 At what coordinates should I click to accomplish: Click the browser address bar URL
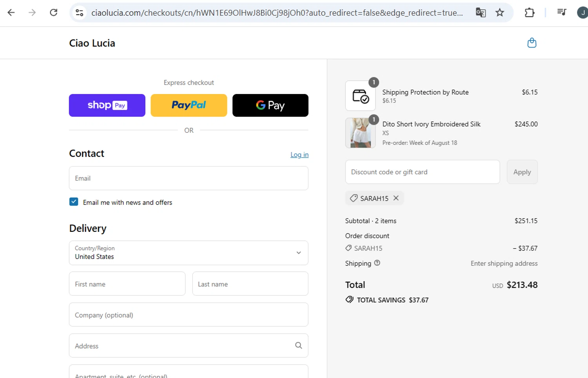(x=277, y=13)
